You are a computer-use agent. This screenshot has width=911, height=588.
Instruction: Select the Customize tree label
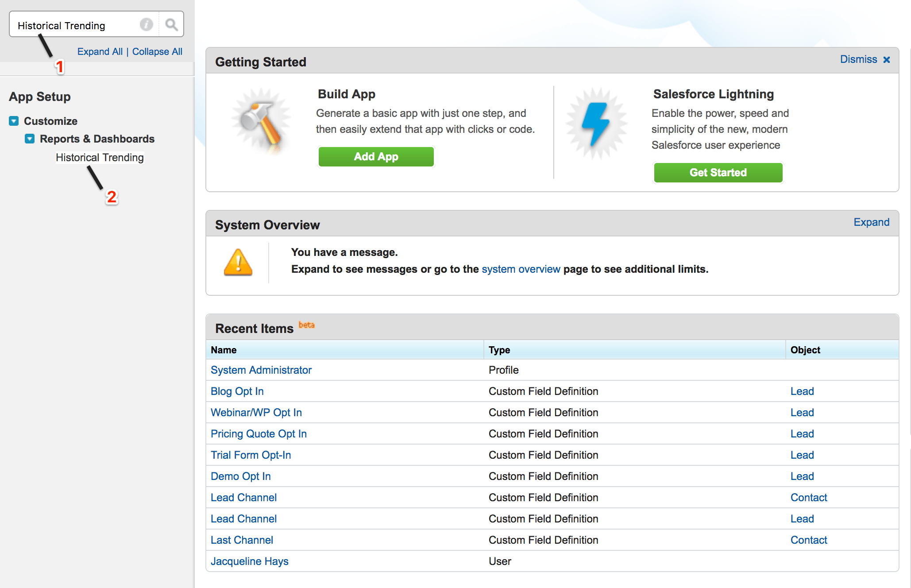pyautogui.click(x=50, y=121)
